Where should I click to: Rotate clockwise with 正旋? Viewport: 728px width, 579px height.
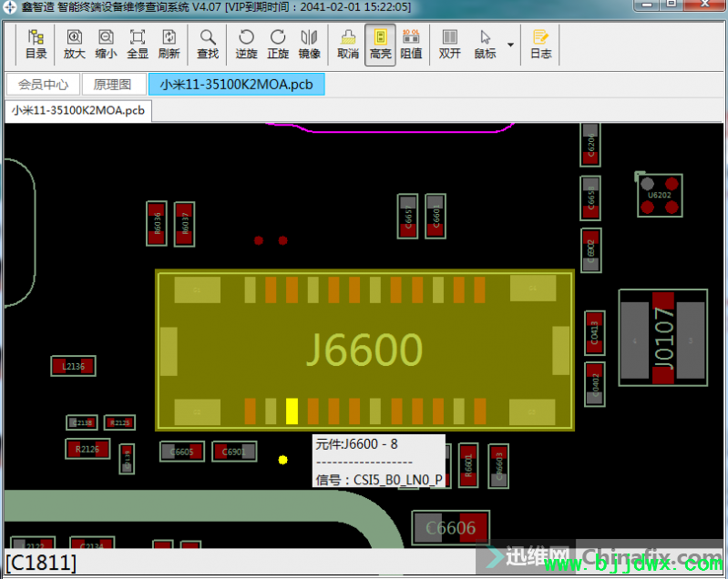point(278,45)
